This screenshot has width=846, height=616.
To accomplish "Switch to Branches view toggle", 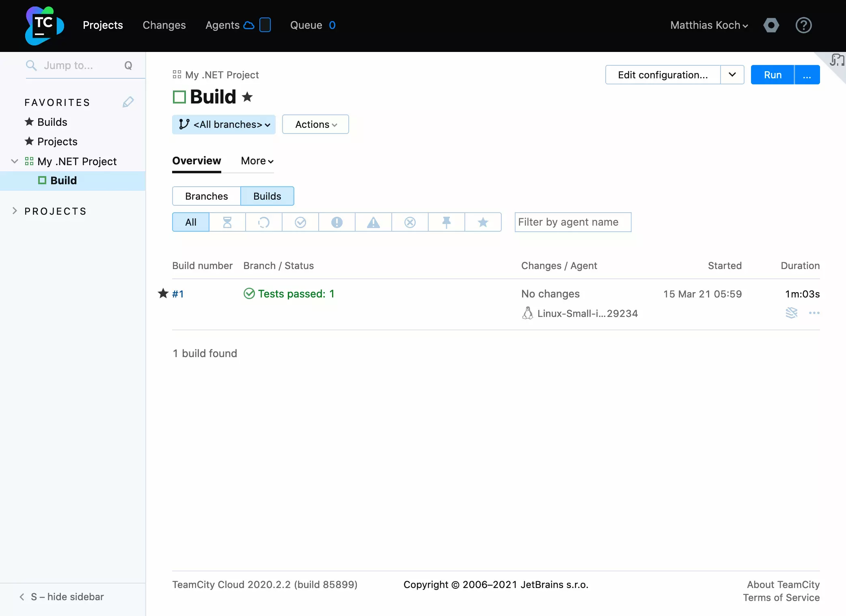I will 206,196.
